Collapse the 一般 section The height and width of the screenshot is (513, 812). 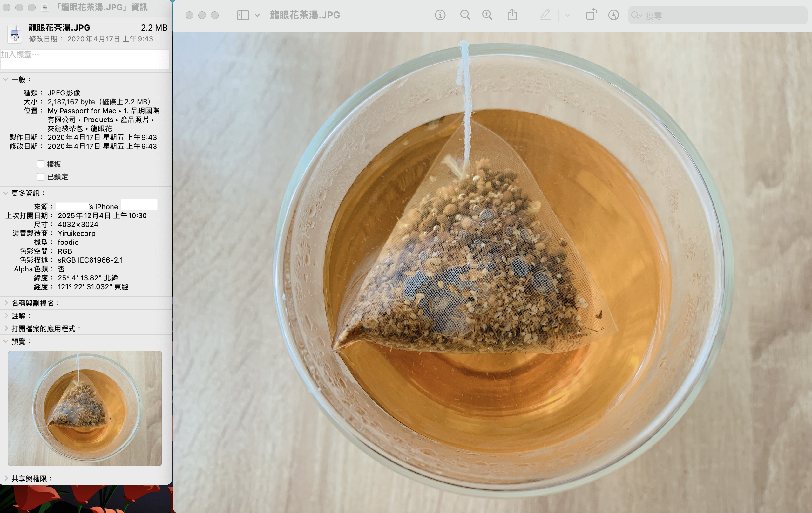point(6,79)
